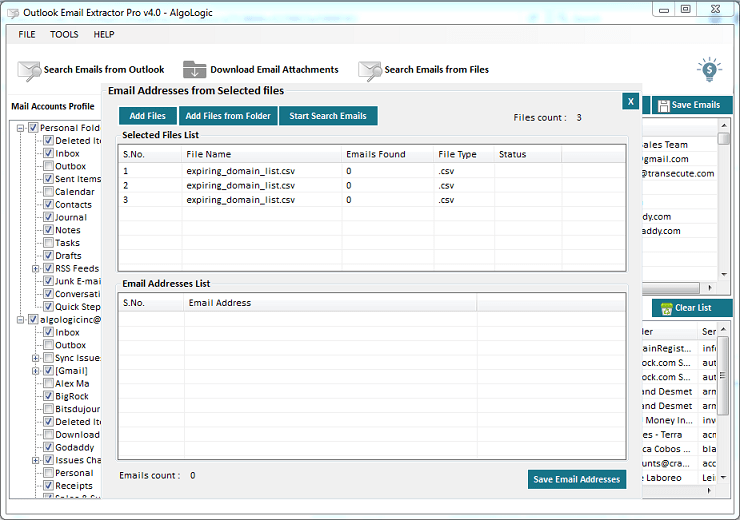Click the lightbulb dollar icon
Image resolution: width=740 pixels, height=520 pixels.
tap(708, 69)
